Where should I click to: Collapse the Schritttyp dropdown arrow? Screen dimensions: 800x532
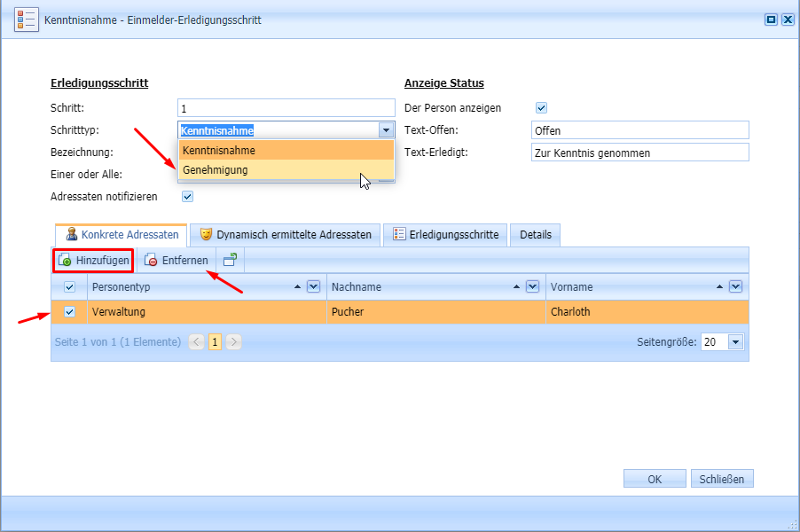(x=386, y=130)
